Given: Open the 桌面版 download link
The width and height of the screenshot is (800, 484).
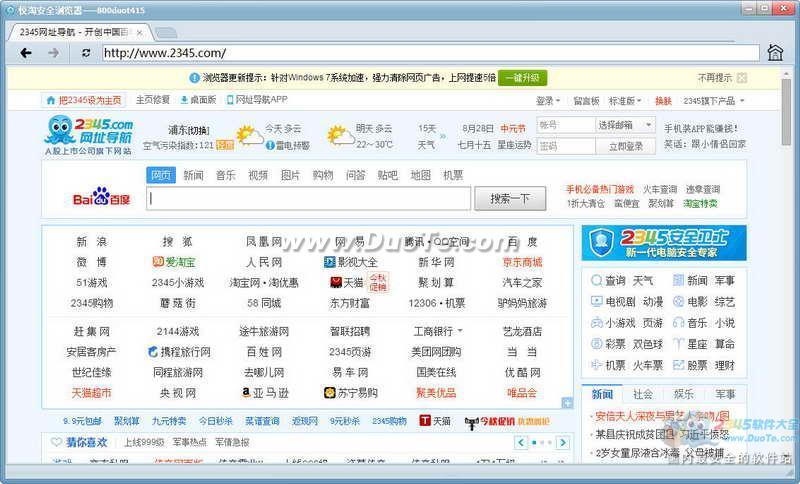Looking at the screenshot, I should 198,99.
